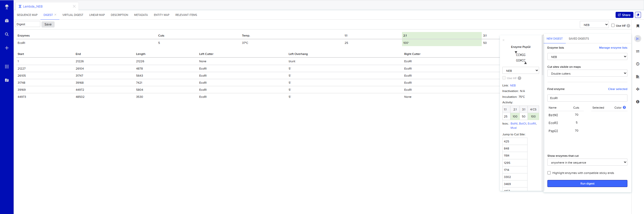
Task: Open the Cut sites visible on maps dropdown
Action: click(x=587, y=73)
